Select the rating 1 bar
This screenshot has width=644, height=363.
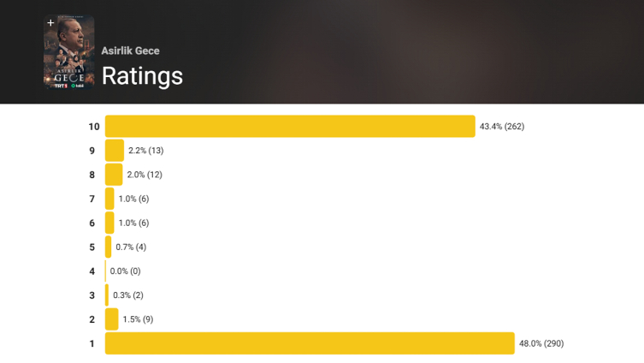310,343
